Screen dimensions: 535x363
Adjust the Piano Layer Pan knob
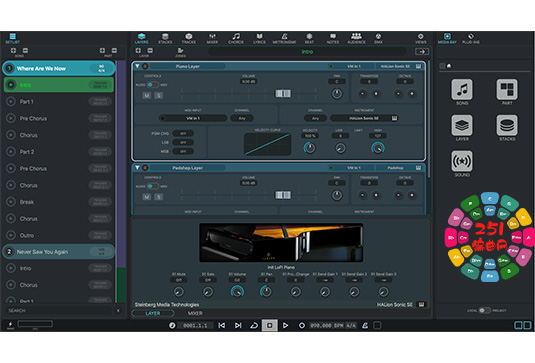(x=337, y=94)
